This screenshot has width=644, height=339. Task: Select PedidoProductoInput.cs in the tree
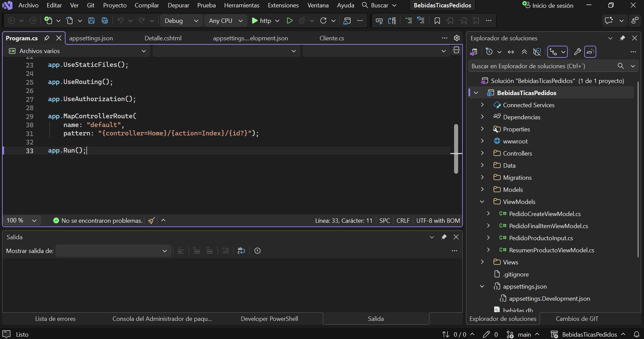point(541,238)
